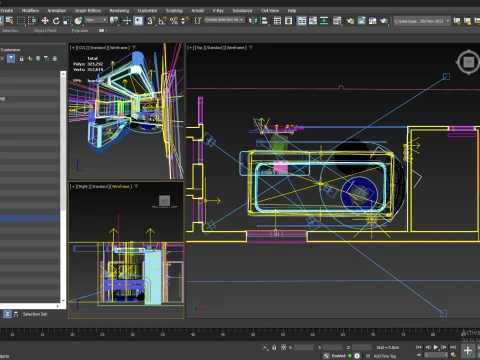Click the highlighted filter icon in Scene Explorer toolbar
Viewport: 480px width, 360px height.
pyautogui.click(x=11, y=59)
